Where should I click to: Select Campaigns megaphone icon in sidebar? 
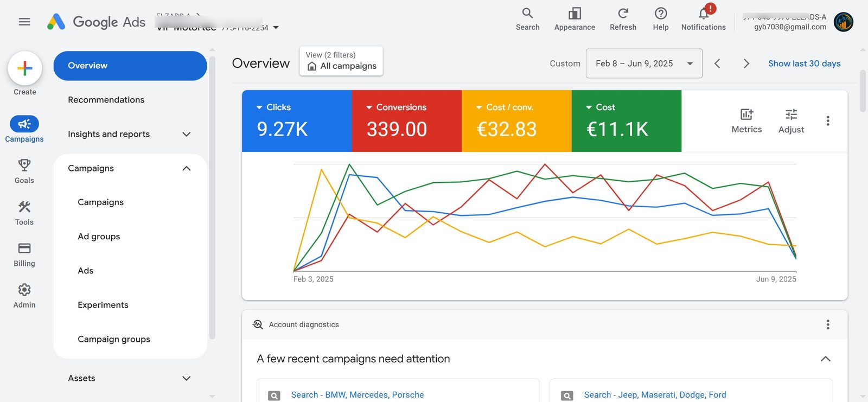(x=24, y=124)
